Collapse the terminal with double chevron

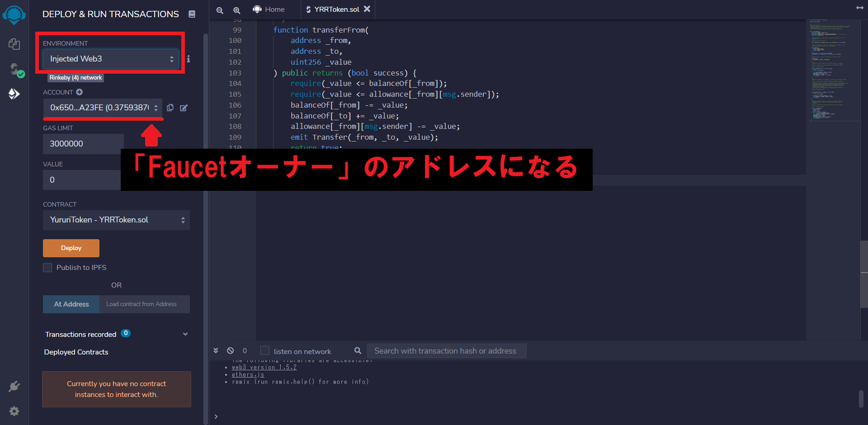tap(216, 351)
